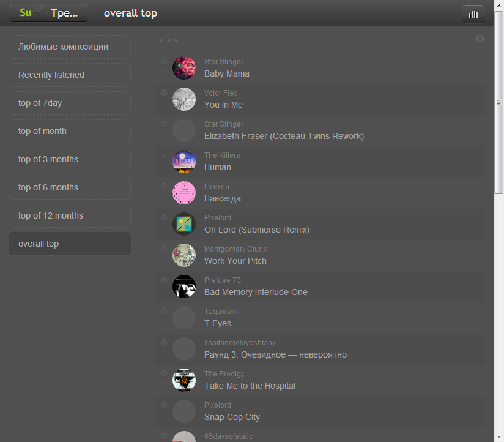The height and width of the screenshot is (442, 504).
Task: Switch to top of month
Action: [x=70, y=131]
